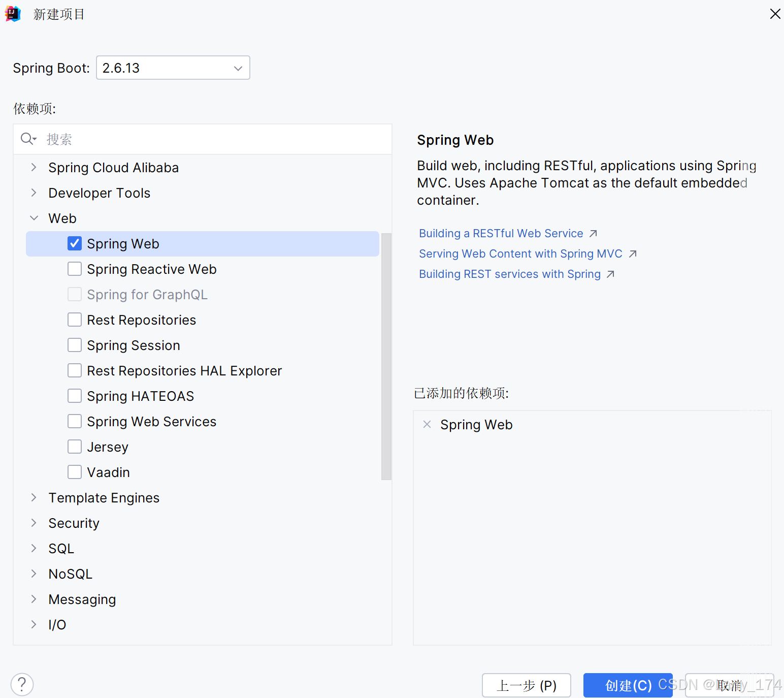The height and width of the screenshot is (698, 784).
Task: Click arrow icon beside Building a RESTful Web Service
Action: (593, 234)
